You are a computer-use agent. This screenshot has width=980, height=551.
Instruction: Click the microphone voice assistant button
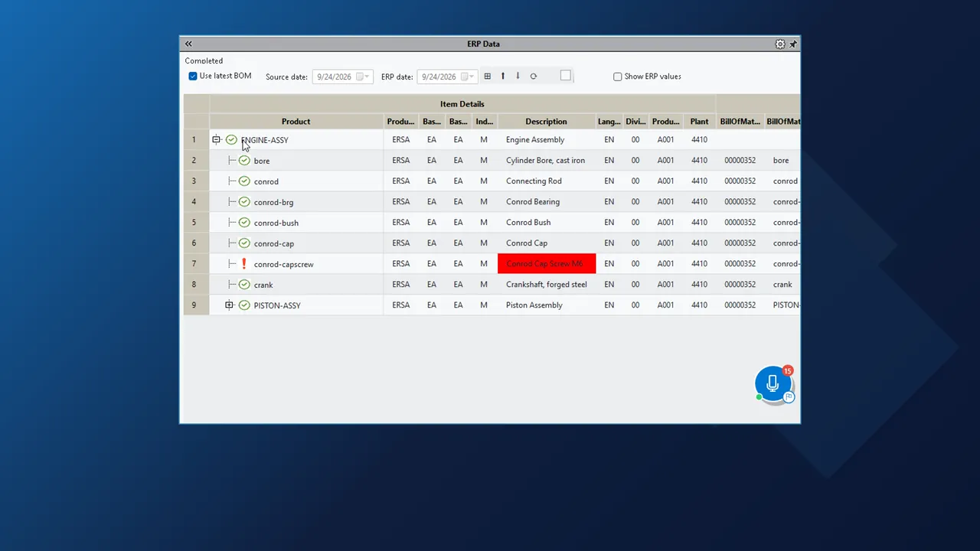click(x=773, y=384)
